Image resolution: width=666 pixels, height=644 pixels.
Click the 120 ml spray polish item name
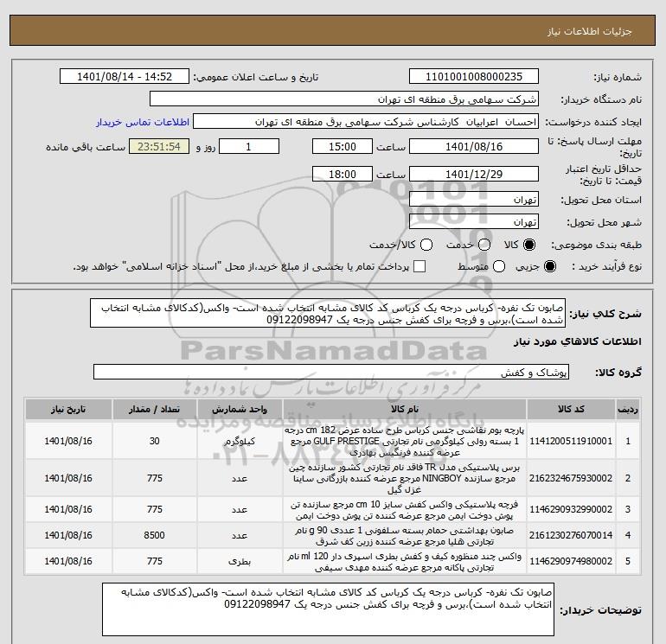(405, 562)
